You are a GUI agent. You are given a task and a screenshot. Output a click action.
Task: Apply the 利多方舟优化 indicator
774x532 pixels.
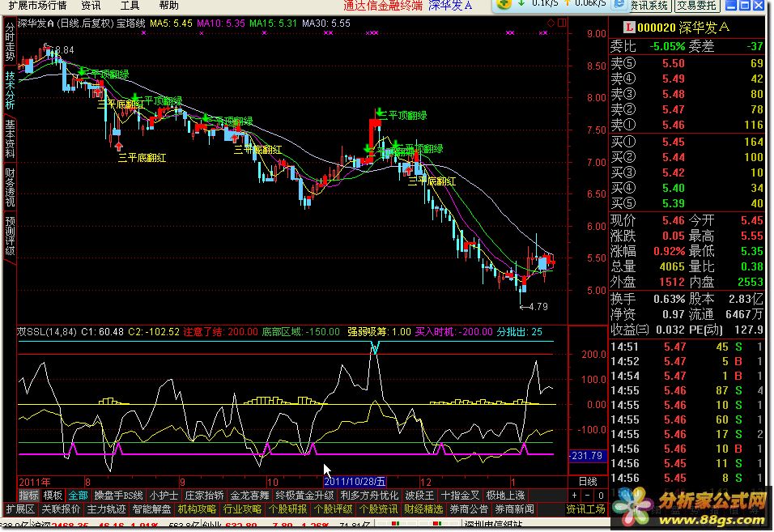tap(370, 495)
